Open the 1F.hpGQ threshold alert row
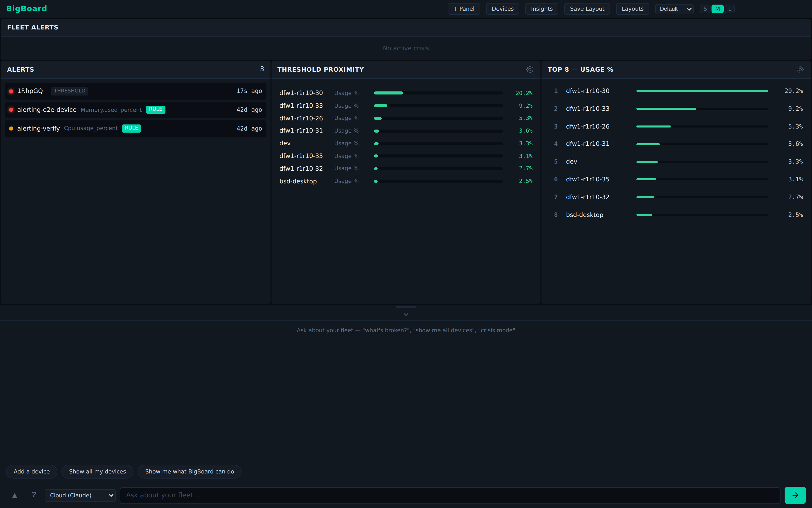 136,91
